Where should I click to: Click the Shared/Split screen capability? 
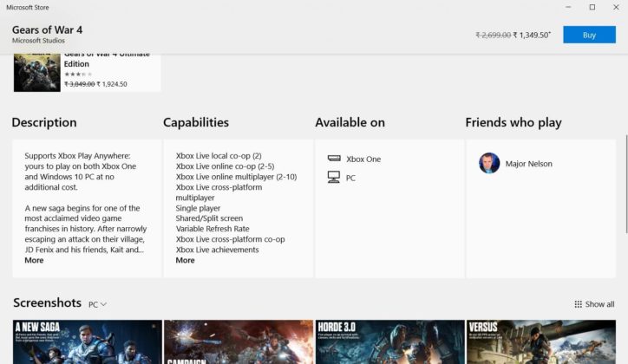pyautogui.click(x=209, y=218)
